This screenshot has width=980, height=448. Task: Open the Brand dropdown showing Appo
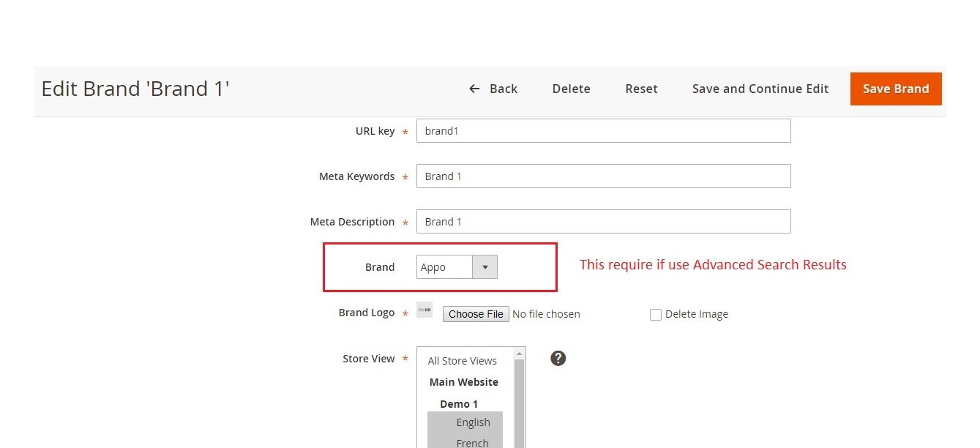(x=457, y=267)
